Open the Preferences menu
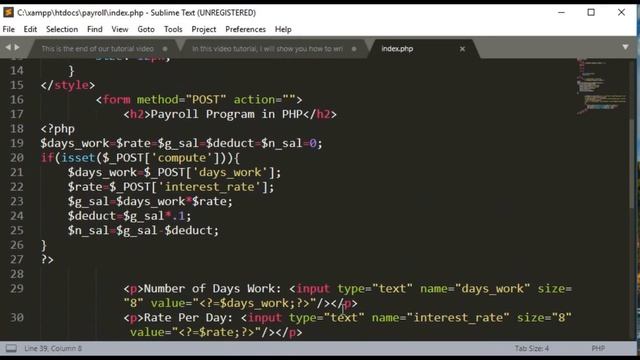 click(245, 29)
